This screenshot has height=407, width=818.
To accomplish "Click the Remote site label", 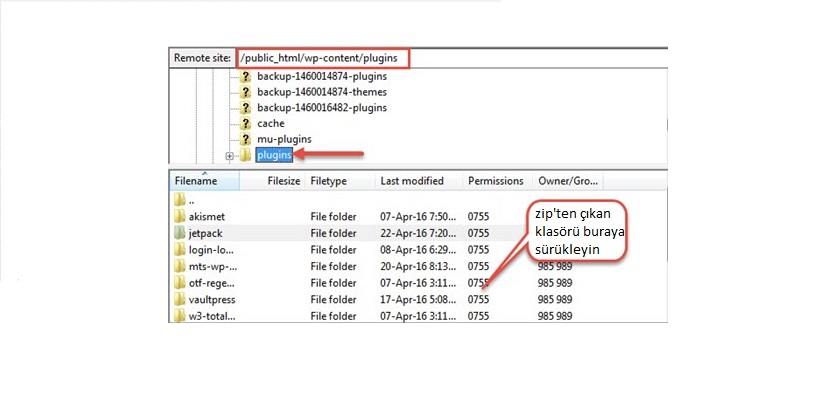I will click(x=202, y=58).
